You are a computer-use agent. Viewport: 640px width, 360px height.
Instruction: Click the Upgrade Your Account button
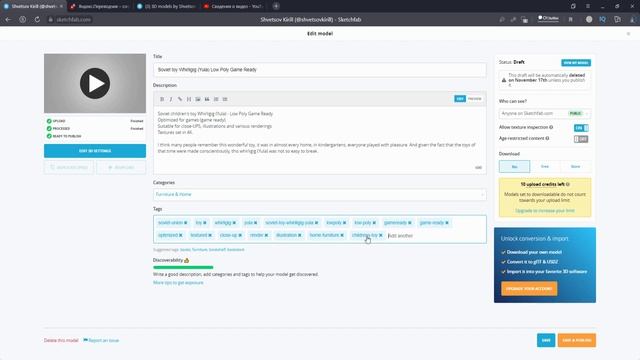click(529, 289)
